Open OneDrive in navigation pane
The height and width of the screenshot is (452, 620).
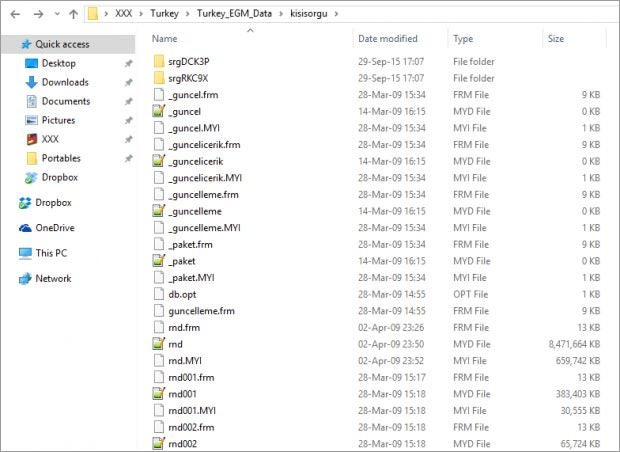click(54, 227)
